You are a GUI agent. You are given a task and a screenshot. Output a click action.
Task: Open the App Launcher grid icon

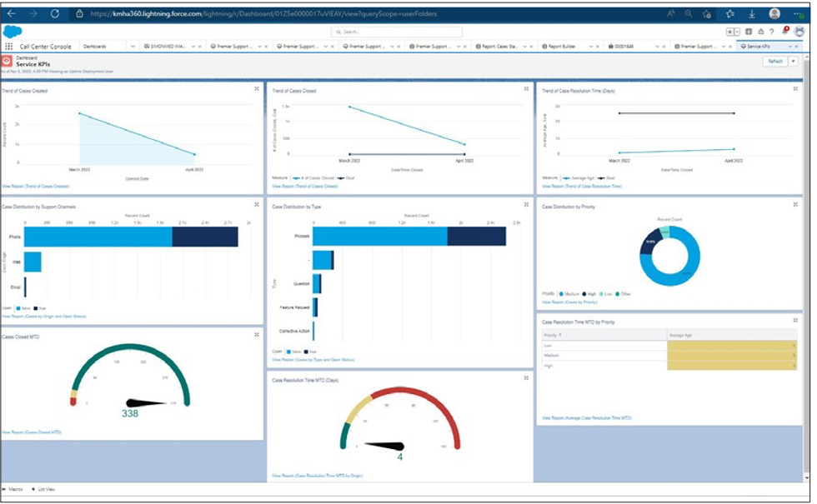pos(9,47)
